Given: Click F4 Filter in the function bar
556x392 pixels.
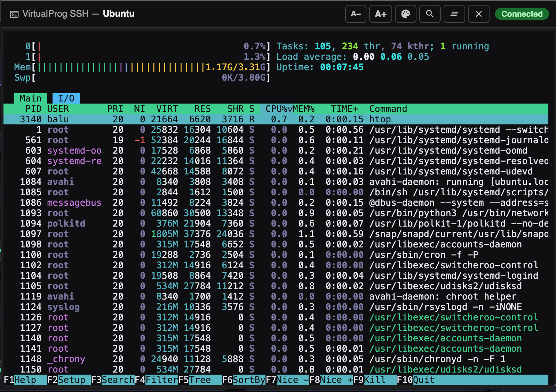Looking at the screenshot, I should (x=157, y=380).
